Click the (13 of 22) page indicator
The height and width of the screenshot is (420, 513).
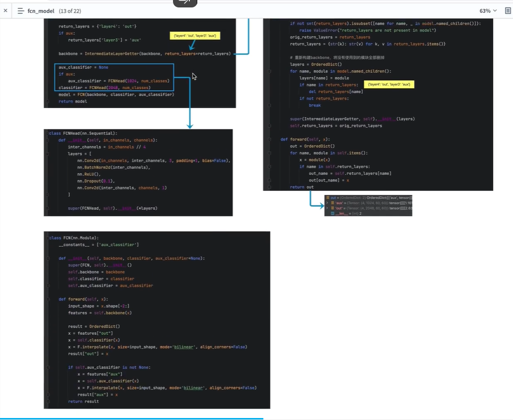click(70, 11)
